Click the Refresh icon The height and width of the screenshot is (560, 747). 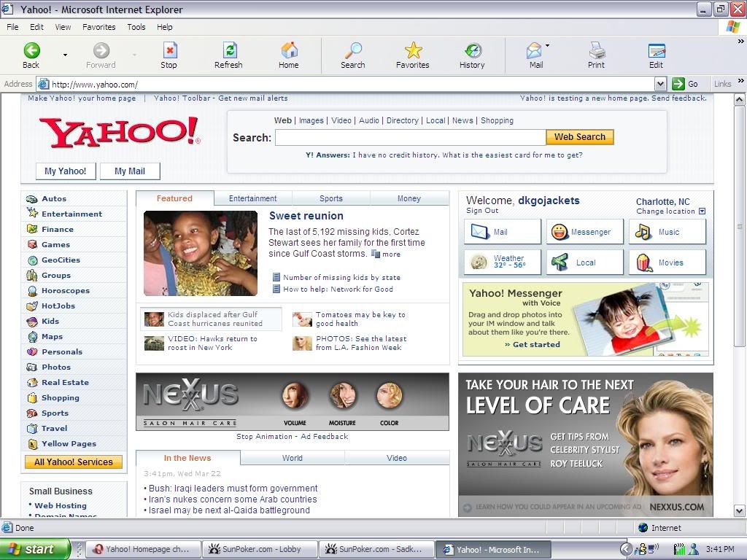(229, 50)
